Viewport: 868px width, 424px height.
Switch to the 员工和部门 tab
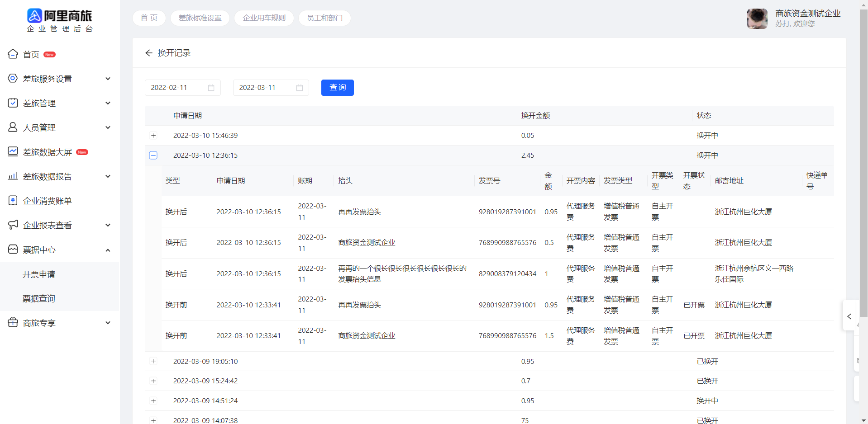[x=324, y=18]
